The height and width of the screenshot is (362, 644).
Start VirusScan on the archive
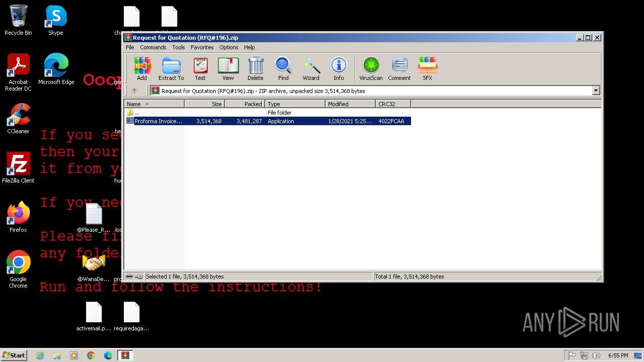[x=371, y=69]
